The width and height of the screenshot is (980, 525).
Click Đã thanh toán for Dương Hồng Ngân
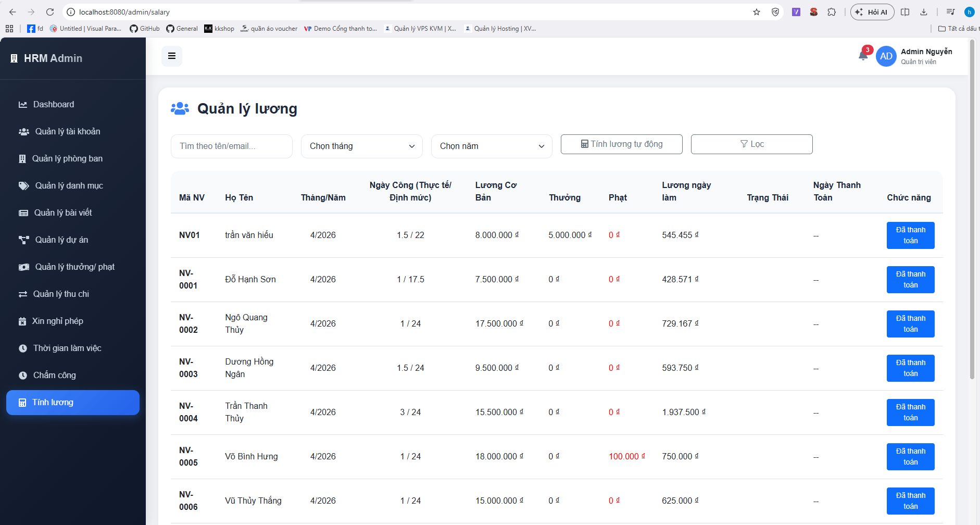click(911, 368)
